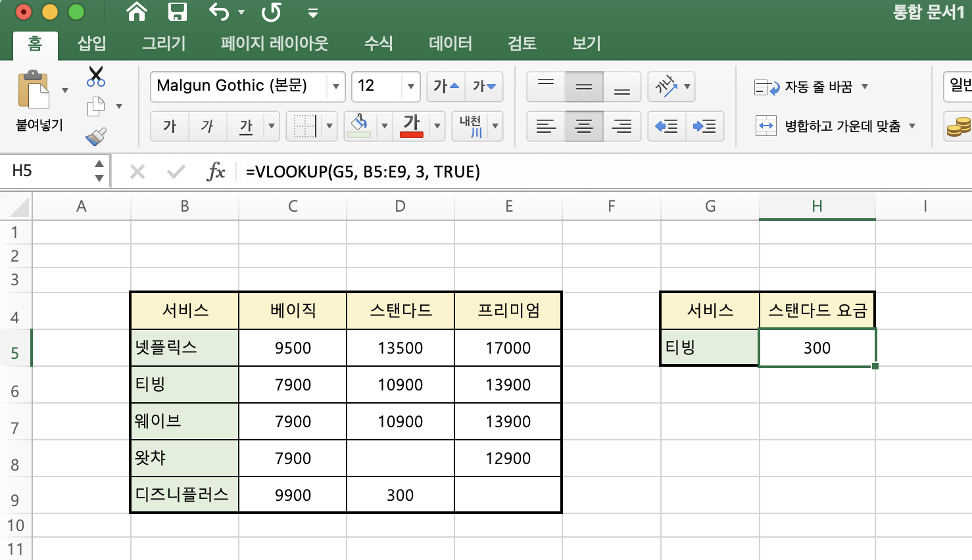Cancel formula entry with X icon
The width and height of the screenshot is (972, 560).
(x=137, y=172)
